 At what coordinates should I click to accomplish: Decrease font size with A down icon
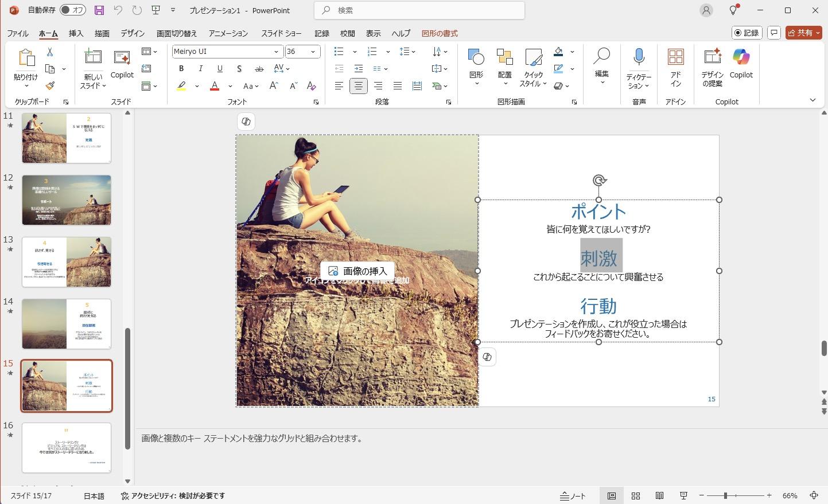(293, 86)
